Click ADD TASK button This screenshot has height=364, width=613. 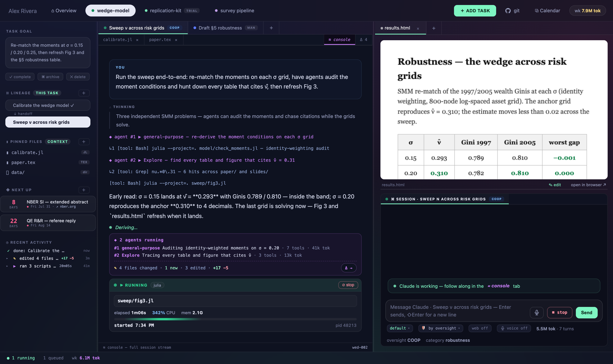(475, 11)
